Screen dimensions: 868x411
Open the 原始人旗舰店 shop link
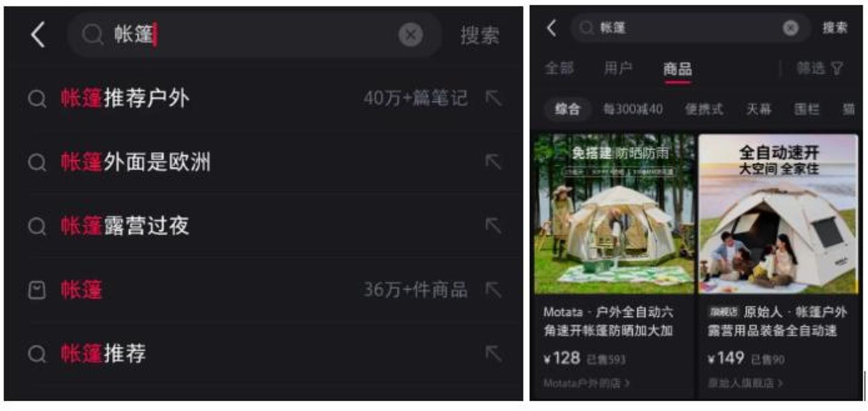pos(746,383)
